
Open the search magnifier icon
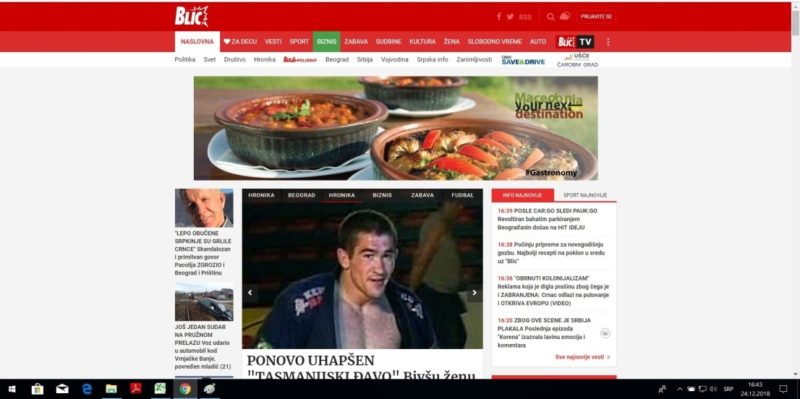[551, 17]
